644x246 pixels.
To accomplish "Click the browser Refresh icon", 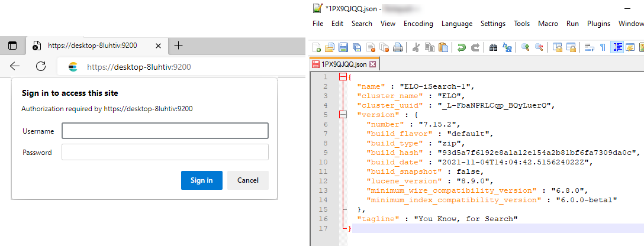I will click(41, 66).
